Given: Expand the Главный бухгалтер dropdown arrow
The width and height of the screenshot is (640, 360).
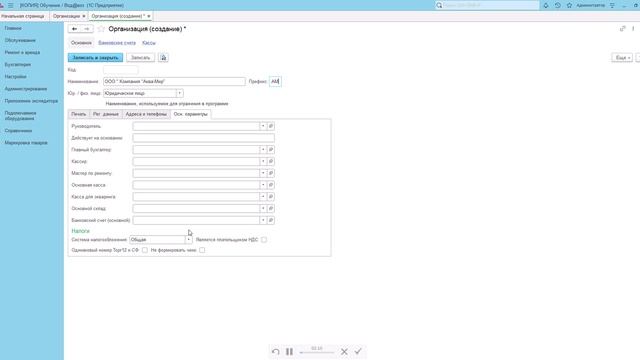Looking at the screenshot, I should (263, 150).
